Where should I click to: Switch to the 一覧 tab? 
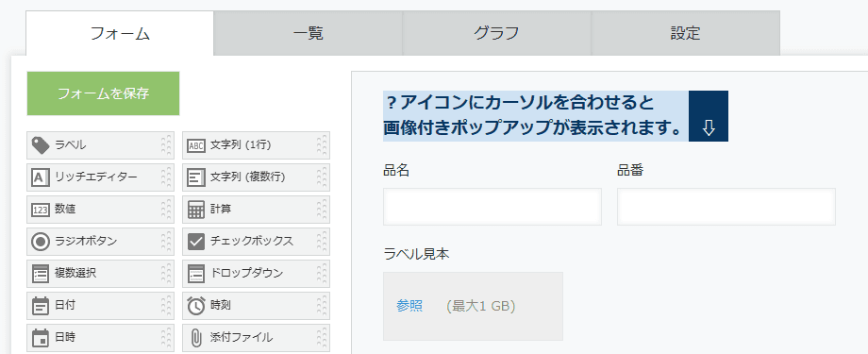tap(308, 33)
